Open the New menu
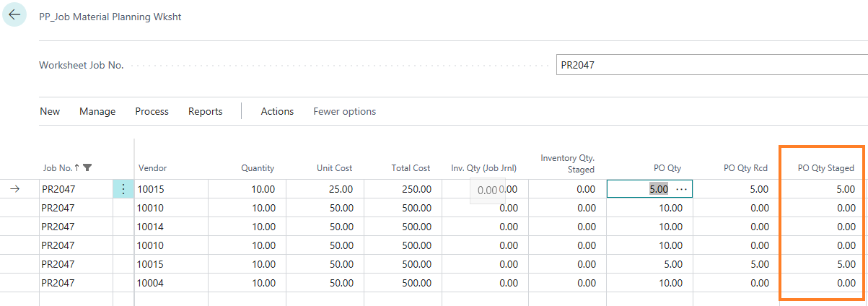This screenshot has height=306, width=868. tap(50, 111)
